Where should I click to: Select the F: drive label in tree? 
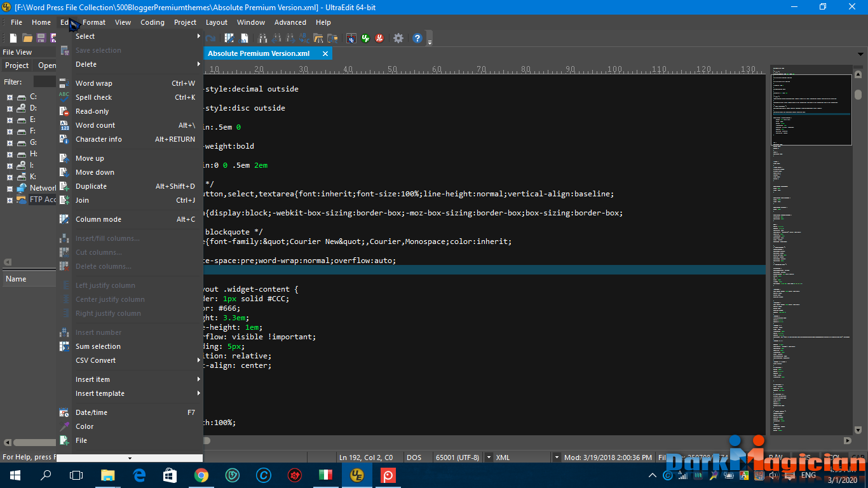point(33,132)
